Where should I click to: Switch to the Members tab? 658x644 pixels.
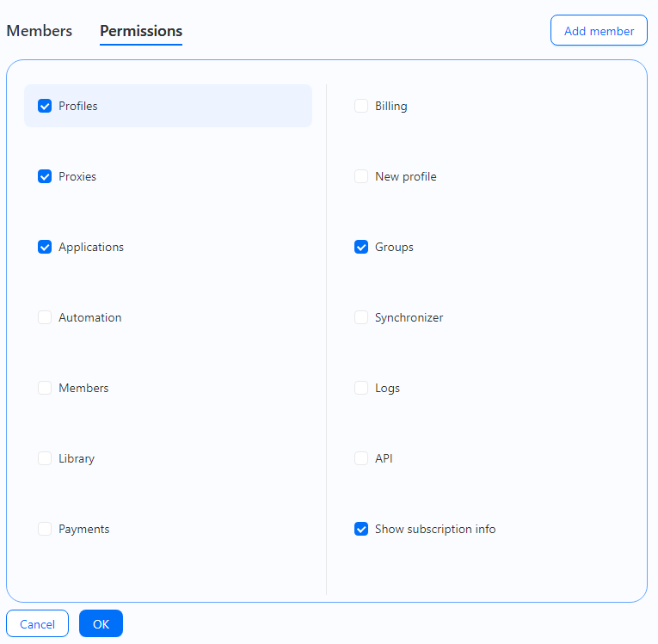pyautogui.click(x=40, y=31)
